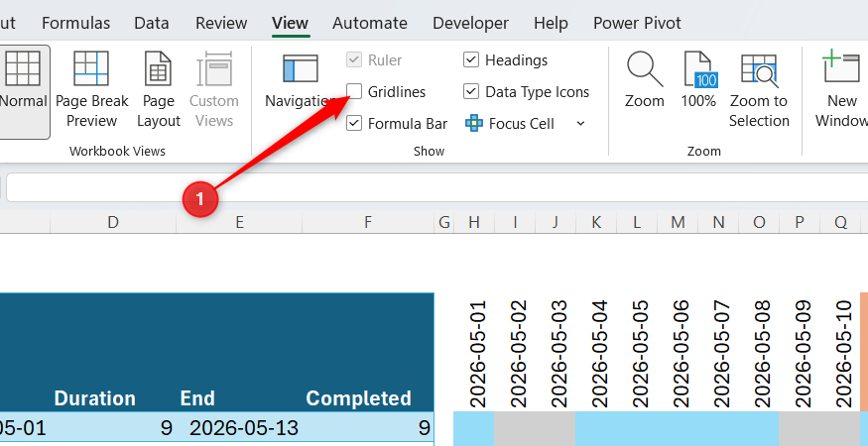This screenshot has width=868, height=446.
Task: Select column G header
Action: click(x=444, y=222)
